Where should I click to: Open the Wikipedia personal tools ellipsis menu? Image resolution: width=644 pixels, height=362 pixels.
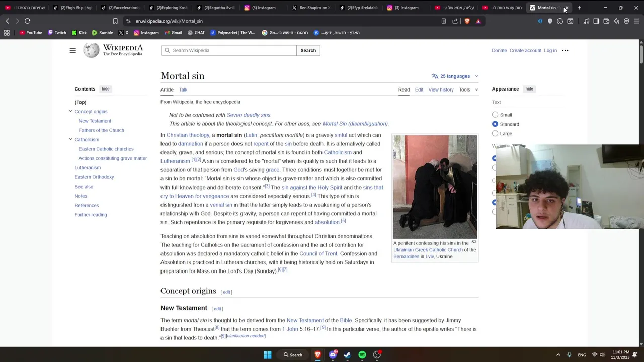(x=565, y=50)
